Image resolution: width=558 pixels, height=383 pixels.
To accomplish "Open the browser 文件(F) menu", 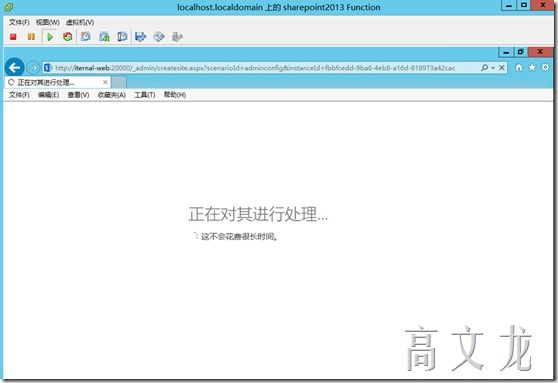I will point(19,95).
